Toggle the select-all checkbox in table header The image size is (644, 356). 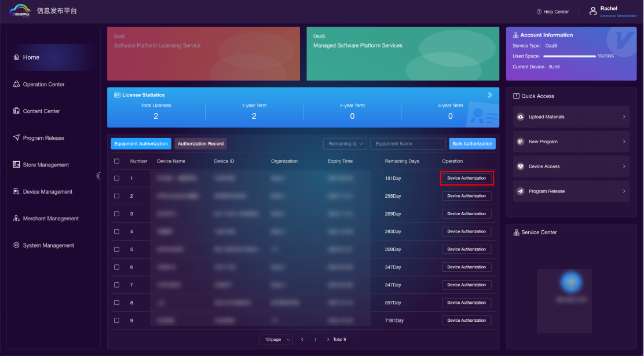point(116,161)
